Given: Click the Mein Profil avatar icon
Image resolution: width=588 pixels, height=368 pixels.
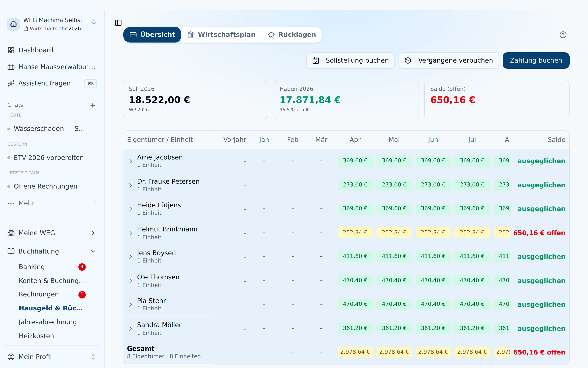Looking at the screenshot, I should click(11, 357).
